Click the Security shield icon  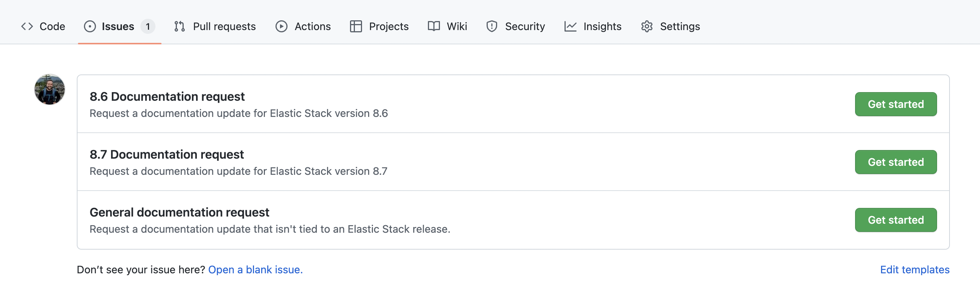(492, 26)
